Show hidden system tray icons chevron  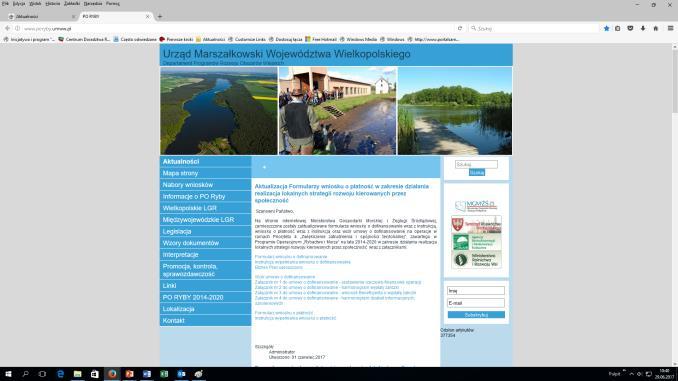[631, 374]
